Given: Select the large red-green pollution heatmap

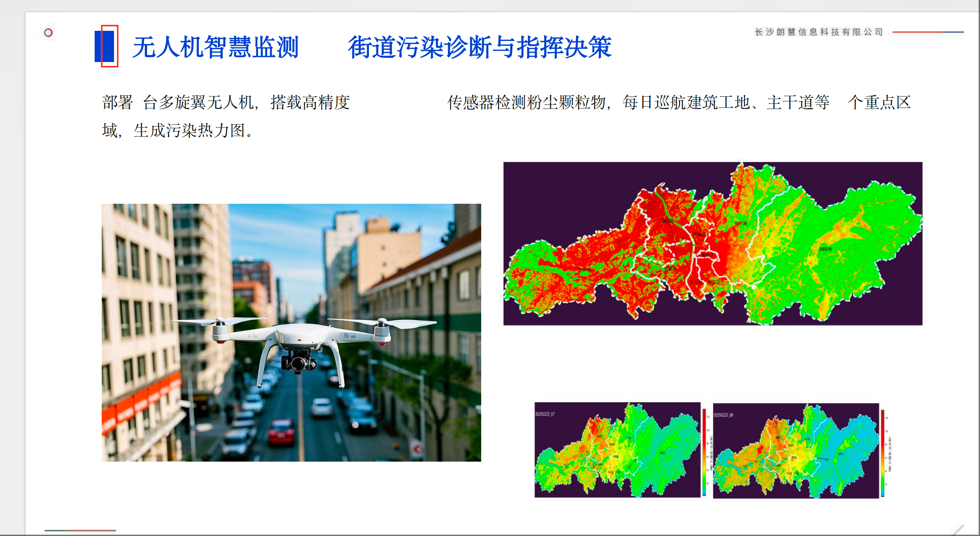Looking at the screenshot, I should [713, 243].
